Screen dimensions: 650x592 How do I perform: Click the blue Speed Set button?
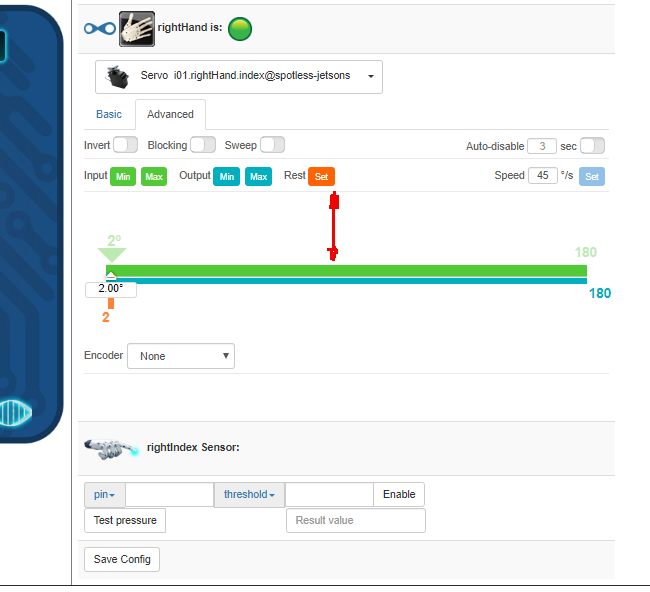pos(592,177)
